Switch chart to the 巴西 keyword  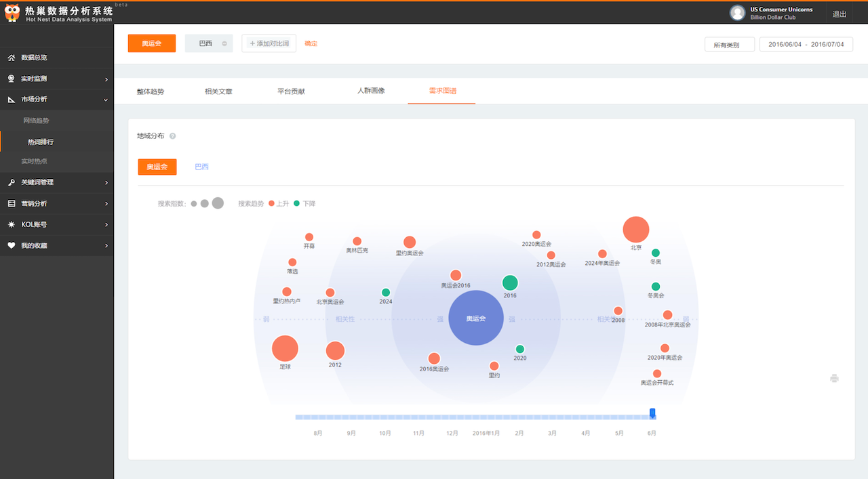pos(202,167)
